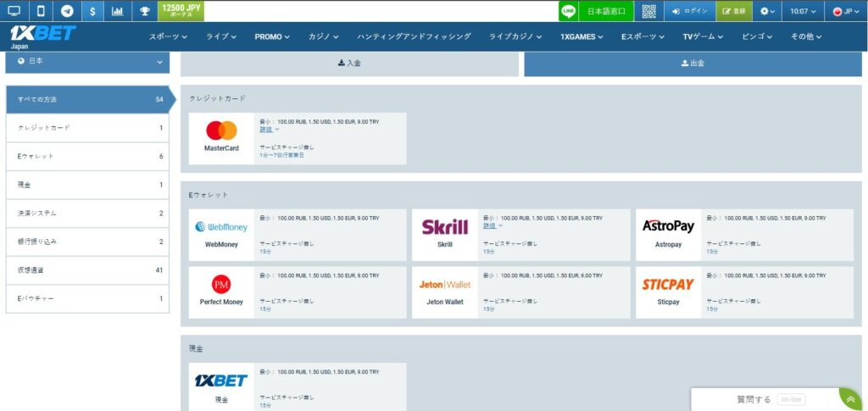Open the スポーツ menu
868x411 pixels.
(169, 36)
